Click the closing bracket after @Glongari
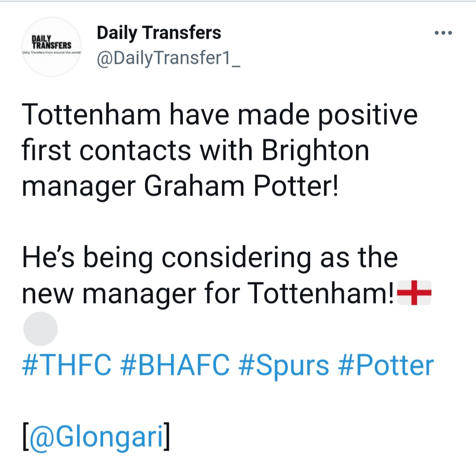Screen dimensions: 476x460 [167, 437]
